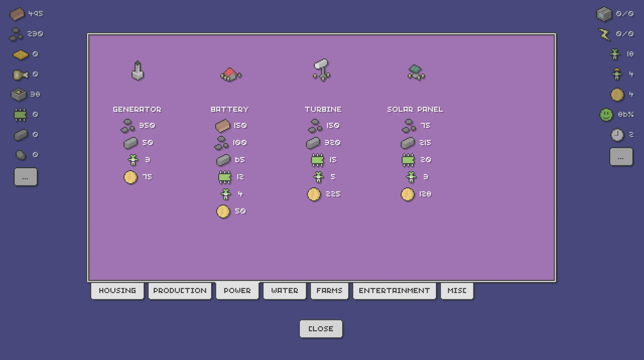Select the Battery building icon
644x360 pixels.
(x=231, y=74)
